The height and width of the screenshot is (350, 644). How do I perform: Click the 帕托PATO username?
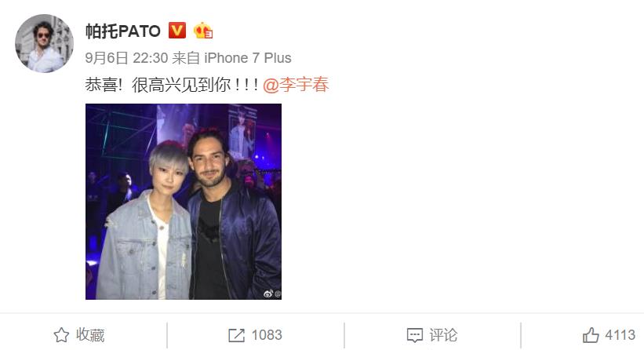tap(123, 31)
